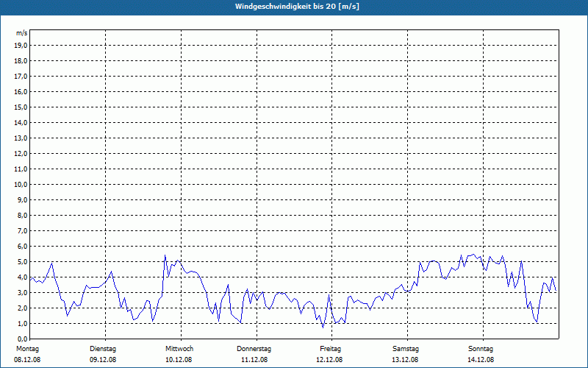Click the '1,0' y-axis label

(x=22, y=324)
